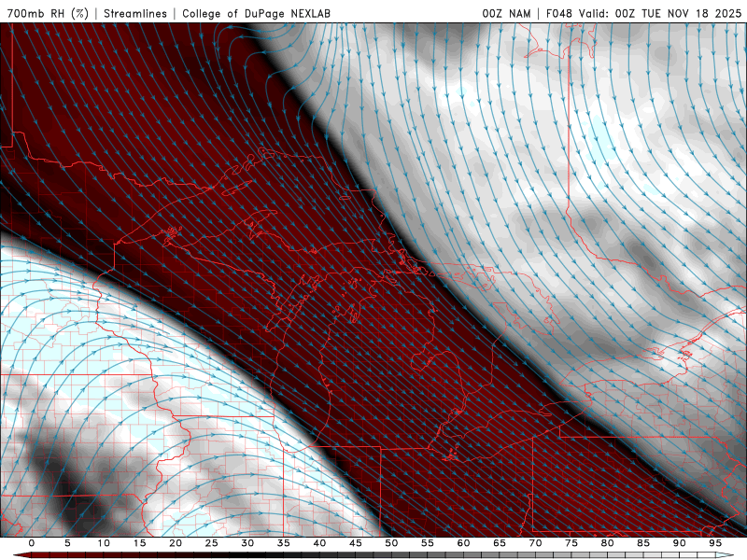Click the 70 label on the color scale
This screenshot has width=747, height=560.
point(535,543)
